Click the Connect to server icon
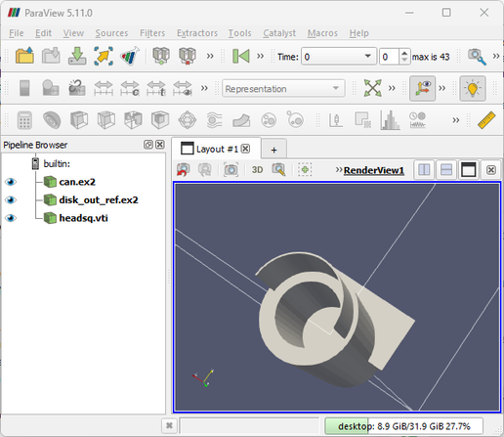 click(161, 56)
